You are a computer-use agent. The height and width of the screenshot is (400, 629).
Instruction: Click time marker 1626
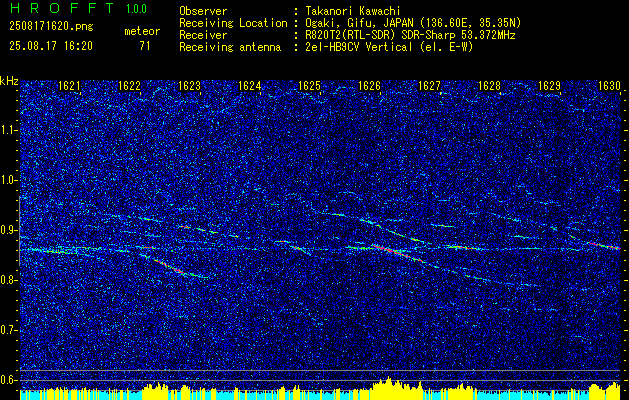click(x=369, y=85)
